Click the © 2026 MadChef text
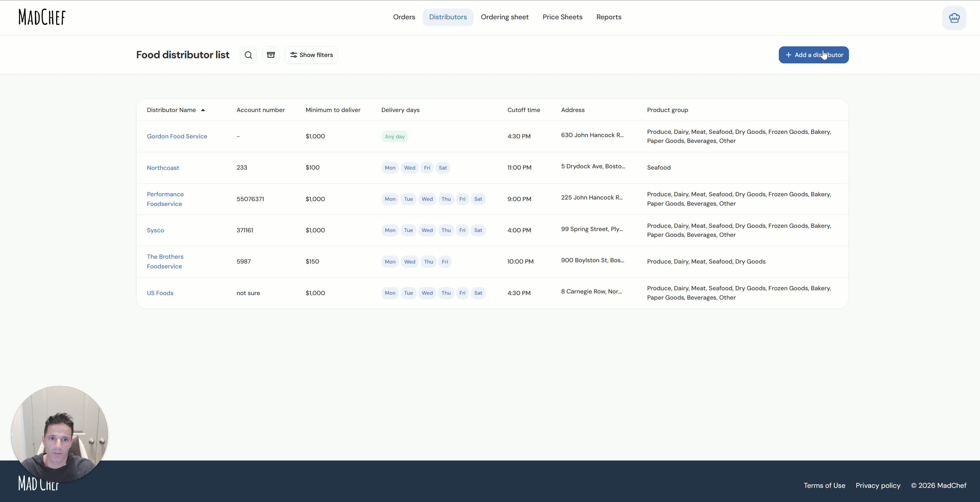980x502 pixels. click(x=938, y=486)
